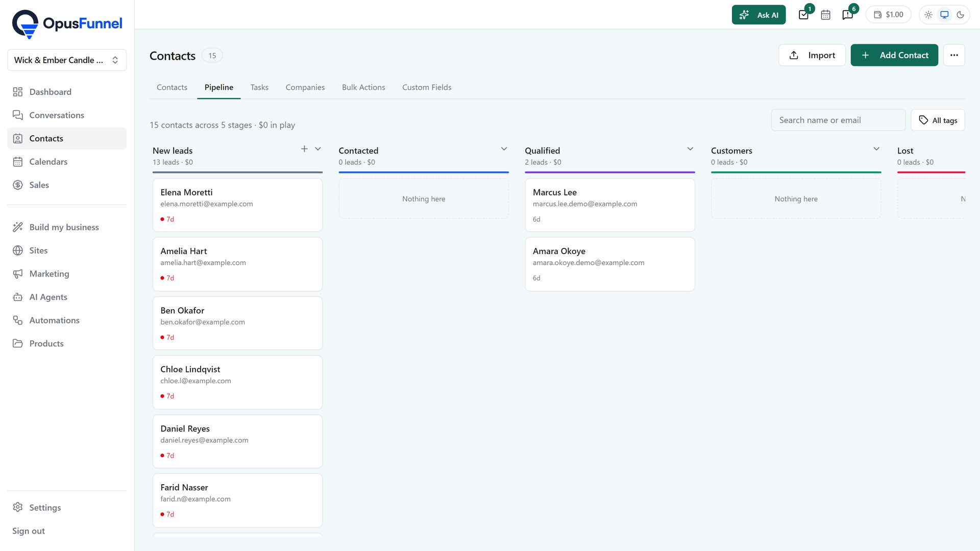Open Marketing in the sidebar
This screenshot has height=551, width=980.
[x=67, y=274]
